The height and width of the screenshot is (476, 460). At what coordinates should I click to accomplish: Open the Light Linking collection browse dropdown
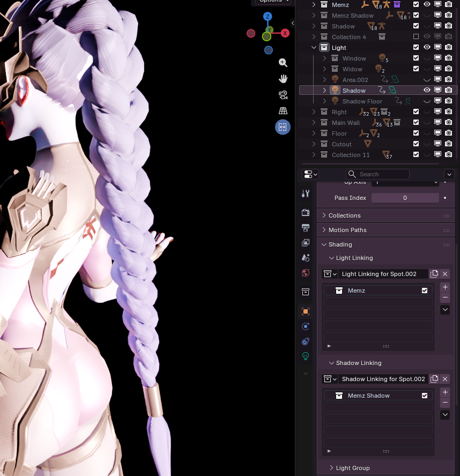tap(330, 274)
